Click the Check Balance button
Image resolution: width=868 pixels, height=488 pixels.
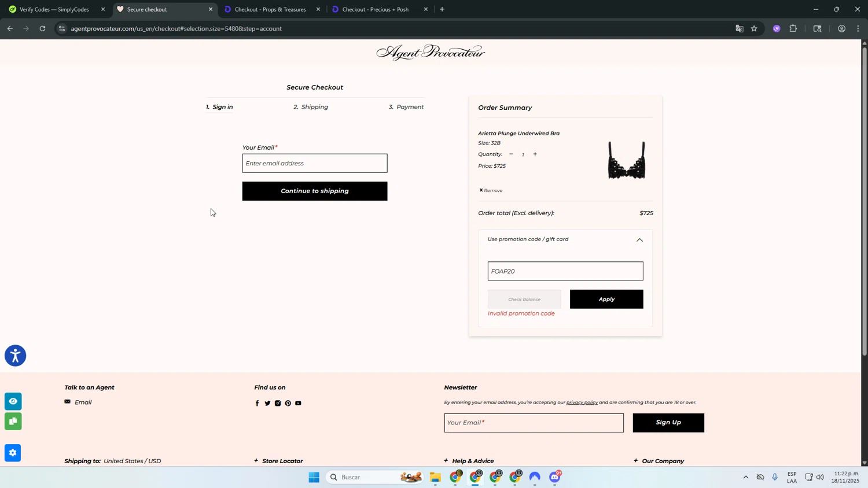(524, 299)
